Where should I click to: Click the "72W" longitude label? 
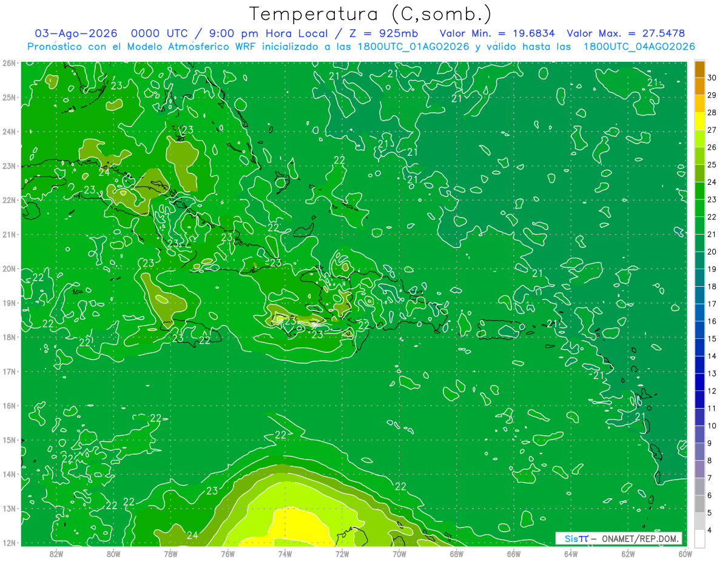[x=342, y=554]
